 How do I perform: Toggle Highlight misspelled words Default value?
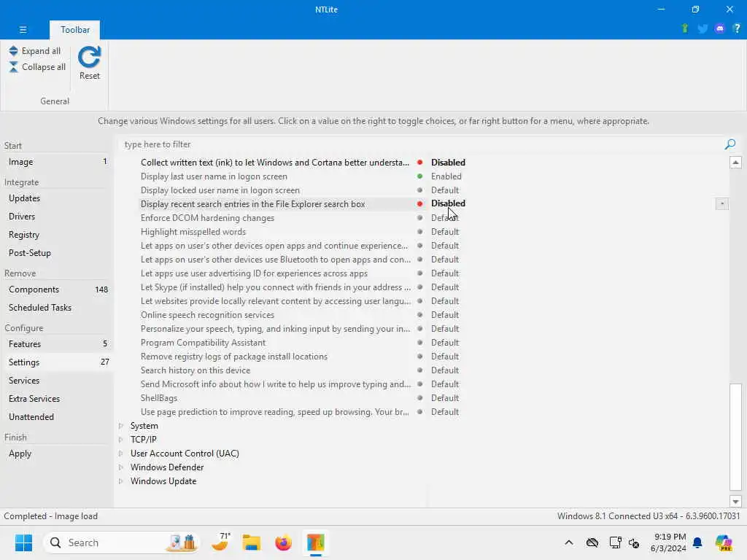click(445, 231)
